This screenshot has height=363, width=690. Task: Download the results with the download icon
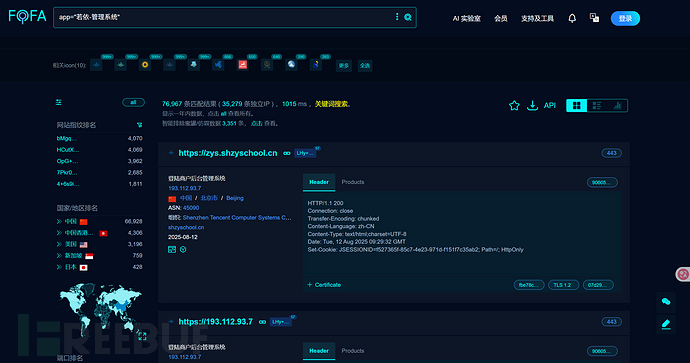tap(532, 106)
